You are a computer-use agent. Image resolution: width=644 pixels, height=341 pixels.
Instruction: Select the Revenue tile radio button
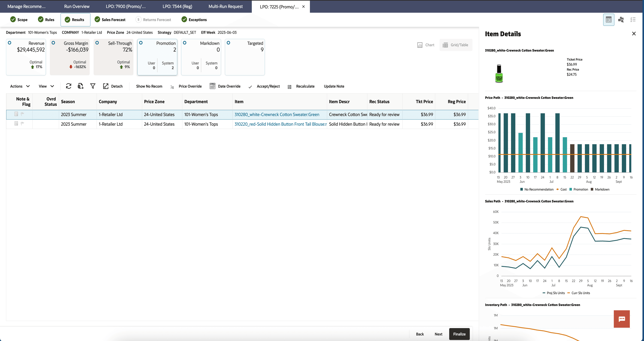10,43
